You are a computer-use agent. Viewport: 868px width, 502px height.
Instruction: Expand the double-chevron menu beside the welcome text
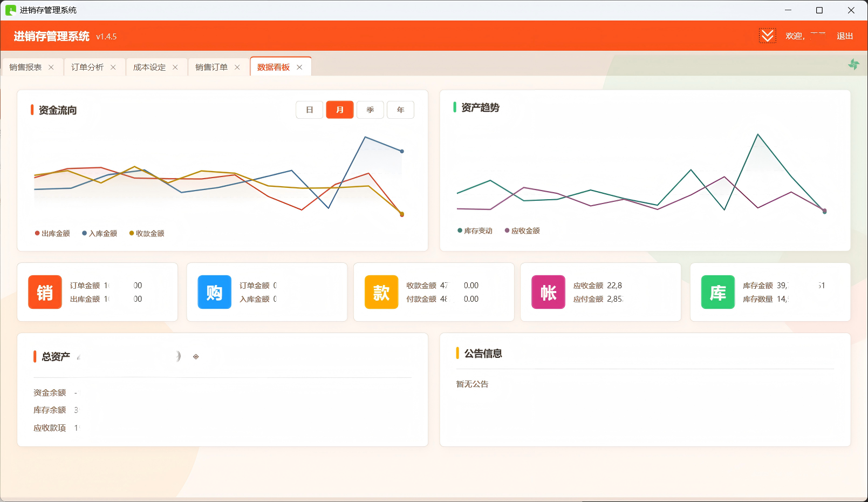point(767,36)
